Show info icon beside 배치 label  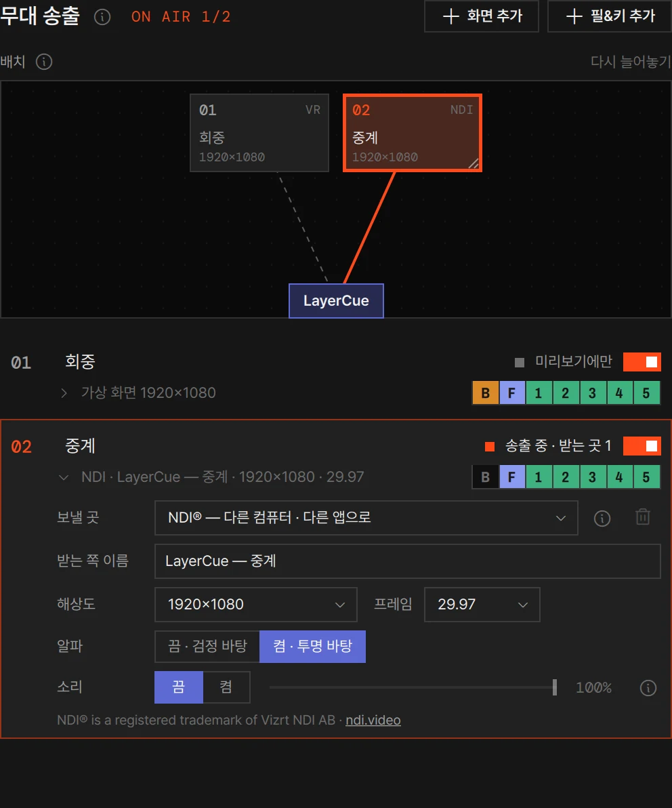coord(44,62)
